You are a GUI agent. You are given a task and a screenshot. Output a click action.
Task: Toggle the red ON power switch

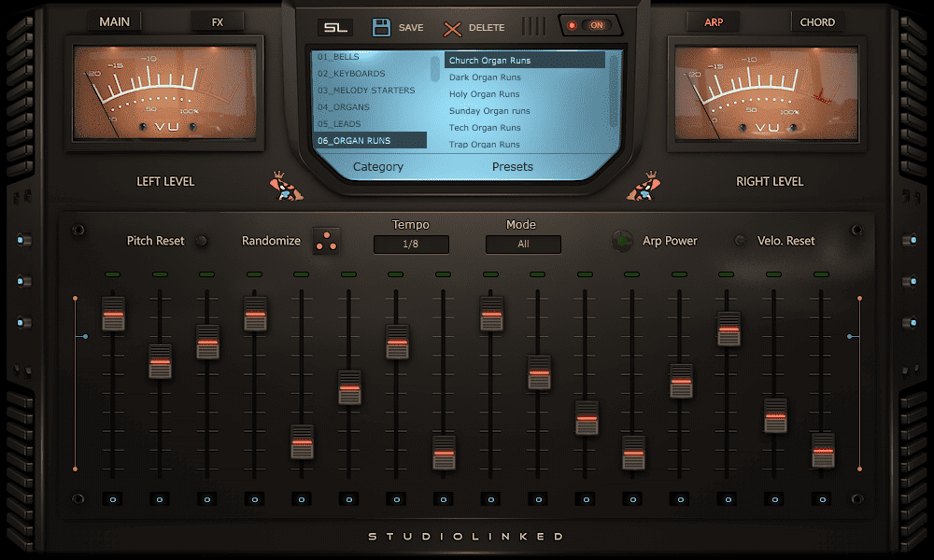[x=589, y=25]
